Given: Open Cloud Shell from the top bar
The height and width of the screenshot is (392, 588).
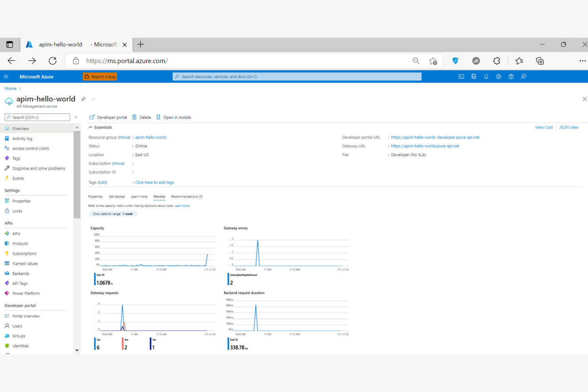Looking at the screenshot, I should (x=461, y=77).
